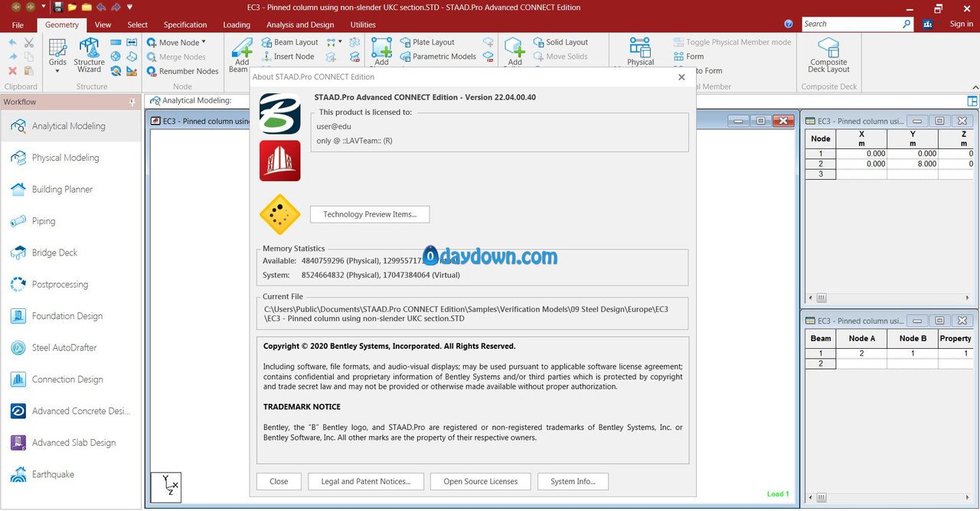This screenshot has height=511, width=980.
Task: Click the search magnifier icon
Action: coord(906,24)
